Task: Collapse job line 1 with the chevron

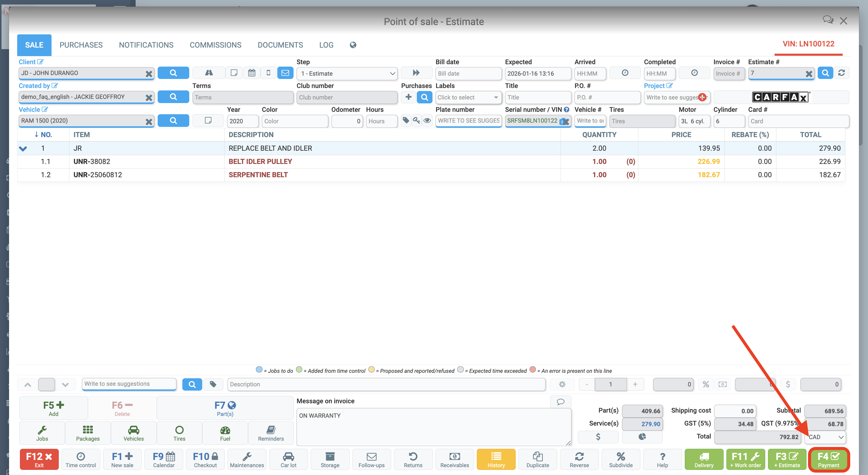Action: pyautogui.click(x=23, y=149)
